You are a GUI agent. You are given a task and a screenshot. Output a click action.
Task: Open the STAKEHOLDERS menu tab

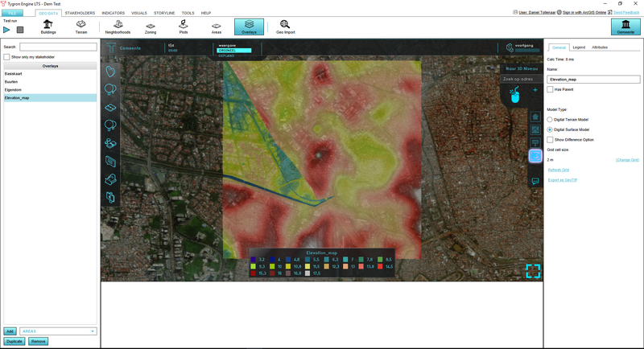(80, 13)
